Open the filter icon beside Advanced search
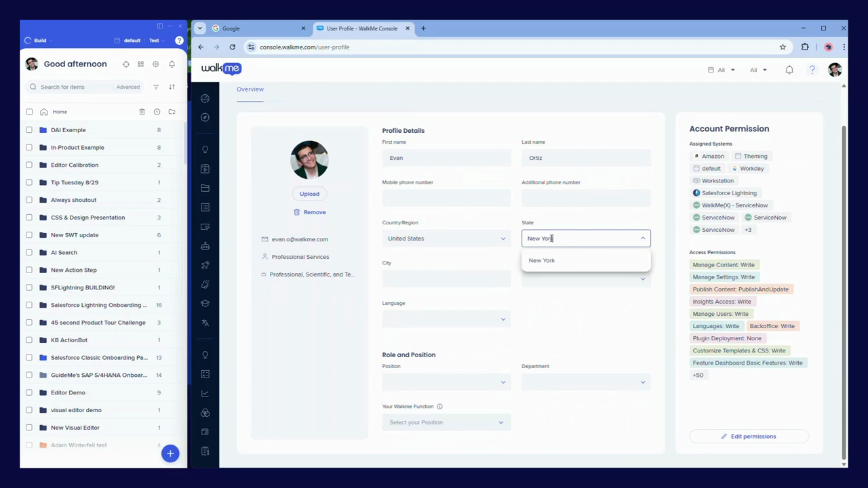The height and width of the screenshot is (488, 868). (156, 87)
